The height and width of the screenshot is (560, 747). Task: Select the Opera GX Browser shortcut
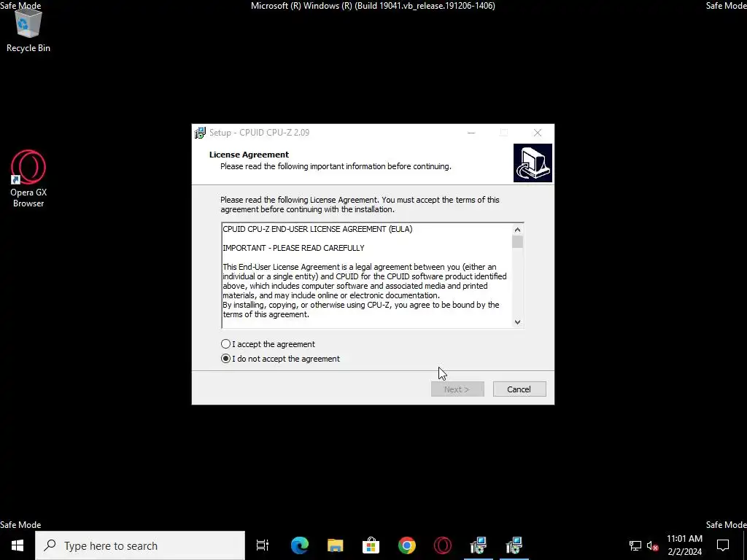(x=28, y=179)
